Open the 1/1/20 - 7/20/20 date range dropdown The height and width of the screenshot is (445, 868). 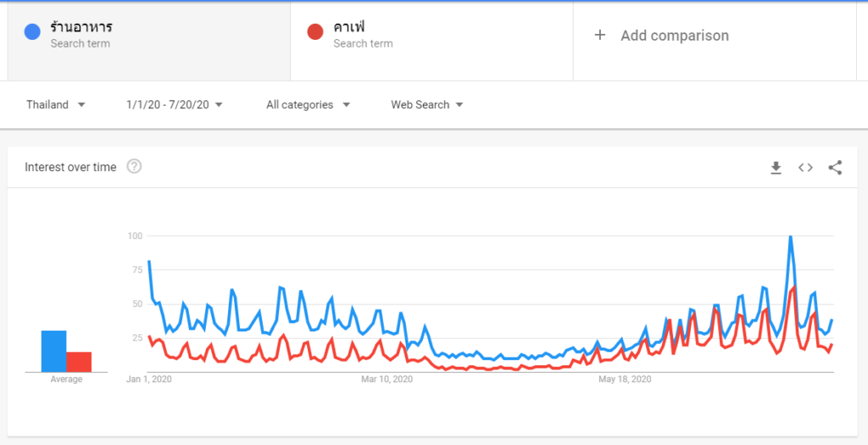(x=174, y=104)
